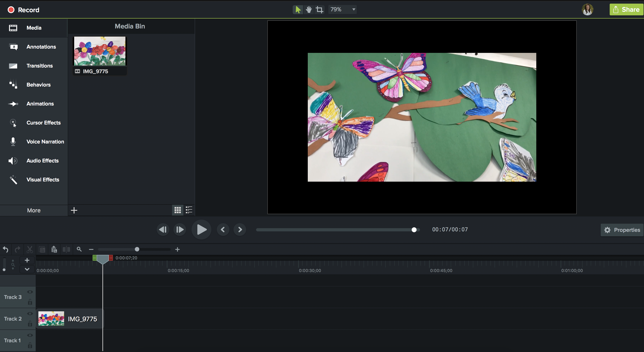Click the timeline zoom magnifier icon
This screenshot has width=644, height=352.
tap(79, 249)
